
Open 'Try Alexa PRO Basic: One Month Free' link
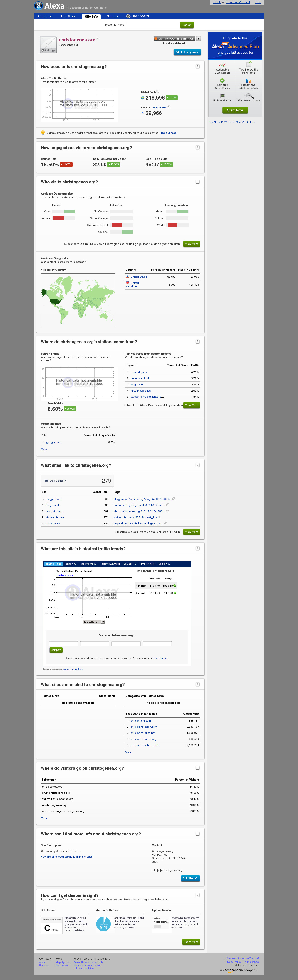tap(232, 122)
